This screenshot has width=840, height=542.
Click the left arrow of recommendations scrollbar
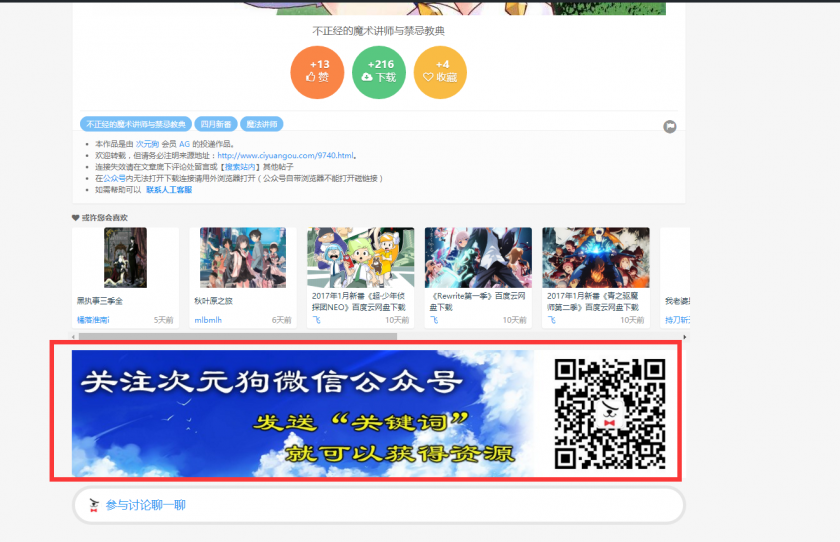point(73,337)
